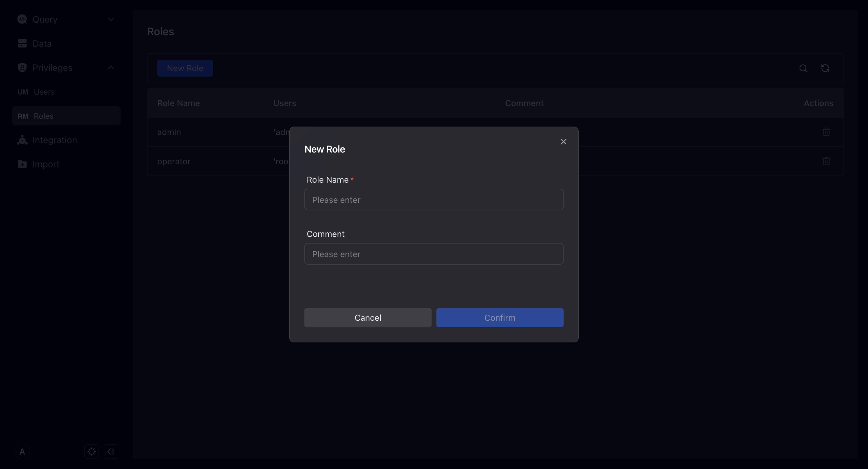Image resolution: width=868 pixels, height=469 pixels.
Task: Click the search magnifier icon
Action: [x=803, y=68]
